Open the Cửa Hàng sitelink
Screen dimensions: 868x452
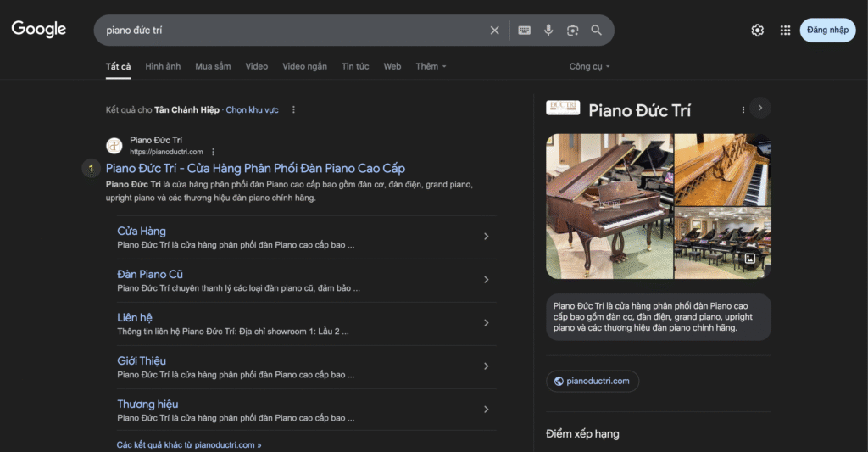(x=142, y=231)
